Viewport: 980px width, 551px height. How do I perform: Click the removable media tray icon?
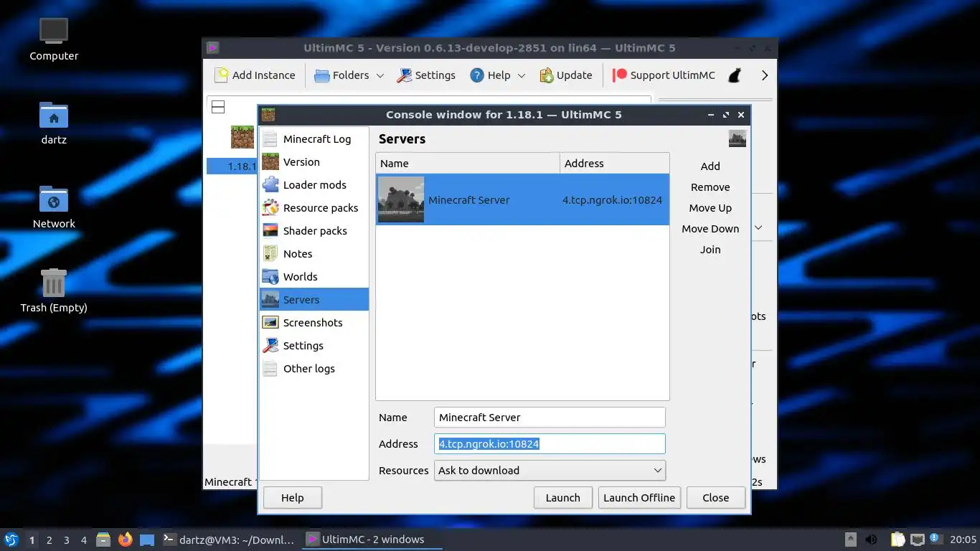[x=851, y=540]
